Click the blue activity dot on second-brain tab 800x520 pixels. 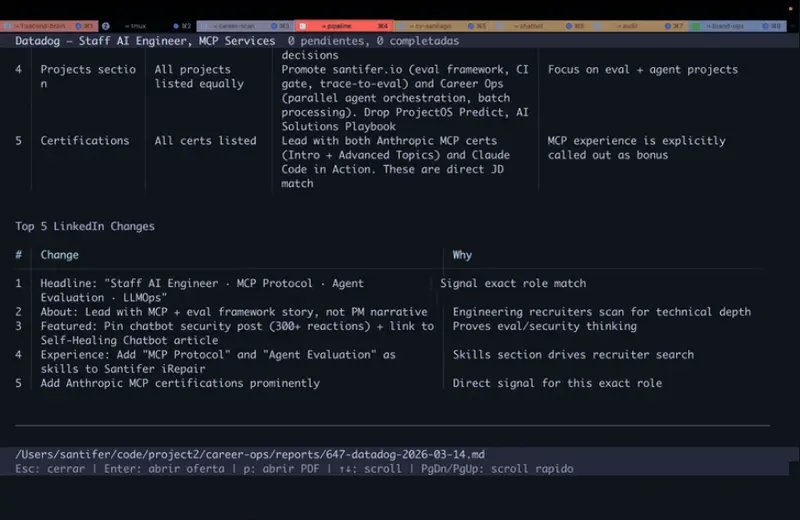[x=78, y=26]
